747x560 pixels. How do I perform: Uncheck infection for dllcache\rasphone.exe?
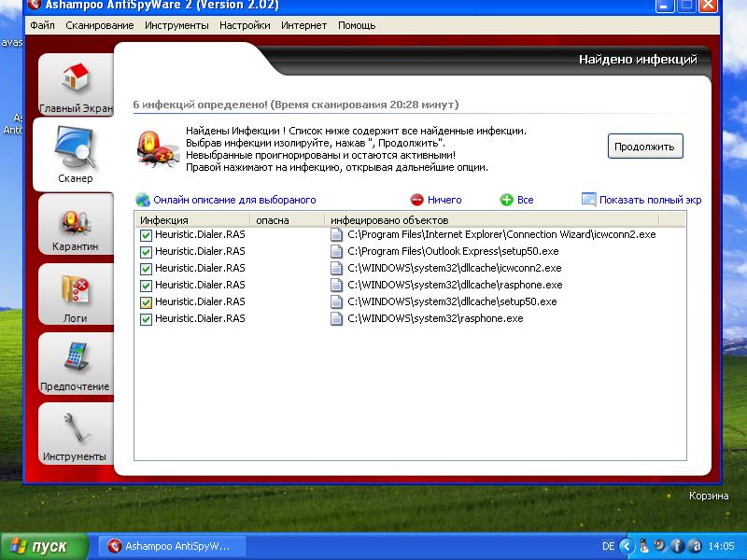146,286
